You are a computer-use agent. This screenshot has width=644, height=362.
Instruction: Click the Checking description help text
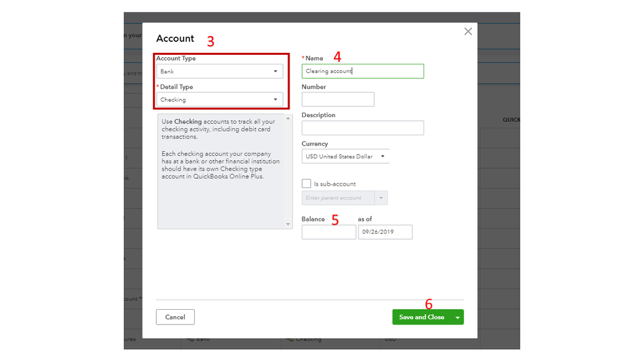pyautogui.click(x=220, y=149)
